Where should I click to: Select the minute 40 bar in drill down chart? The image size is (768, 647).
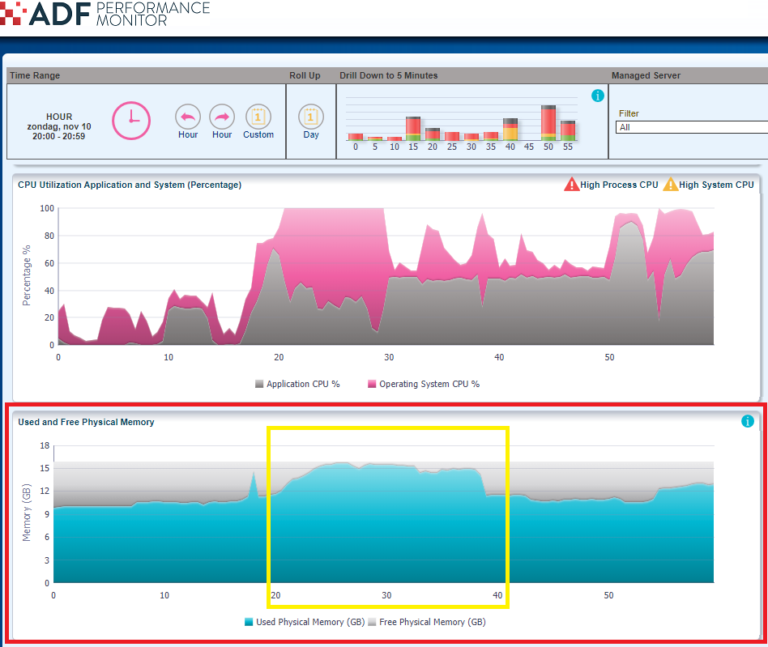tap(510, 127)
